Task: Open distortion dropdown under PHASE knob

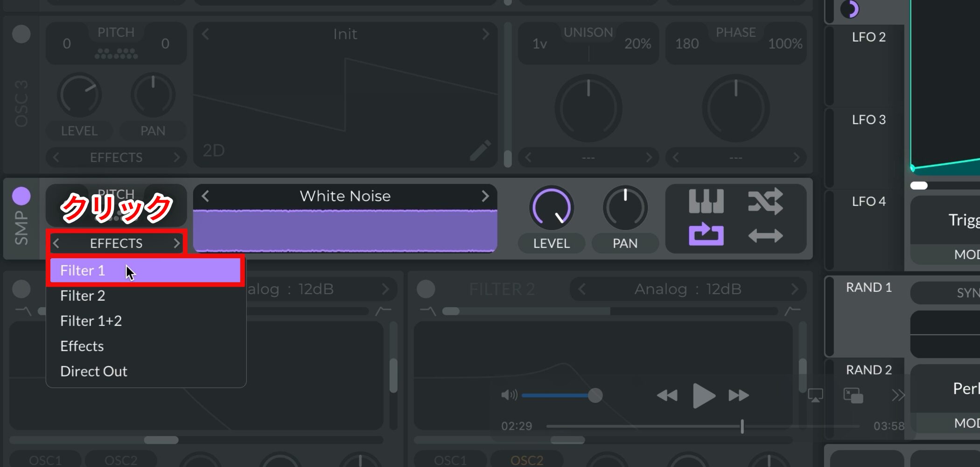Action: [x=736, y=158]
